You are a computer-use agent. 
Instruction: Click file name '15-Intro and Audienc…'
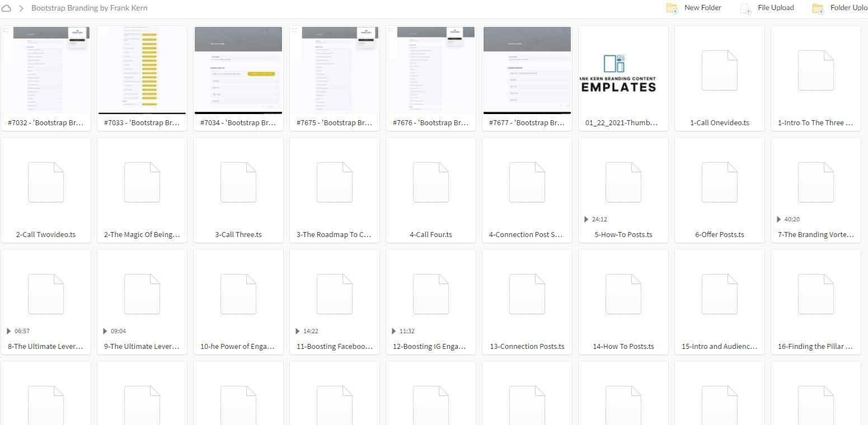720,346
